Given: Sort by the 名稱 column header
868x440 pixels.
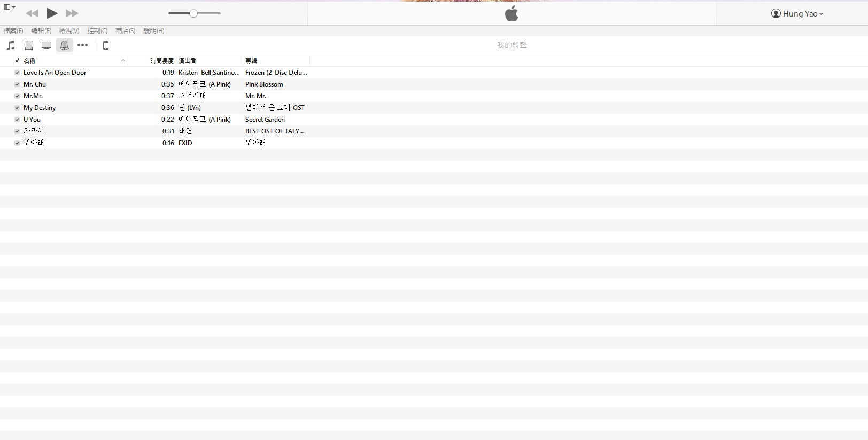Looking at the screenshot, I should [x=29, y=61].
